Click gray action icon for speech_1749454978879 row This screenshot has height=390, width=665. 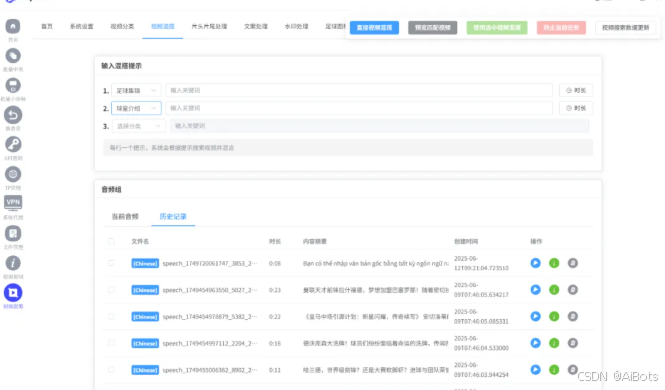point(573,316)
